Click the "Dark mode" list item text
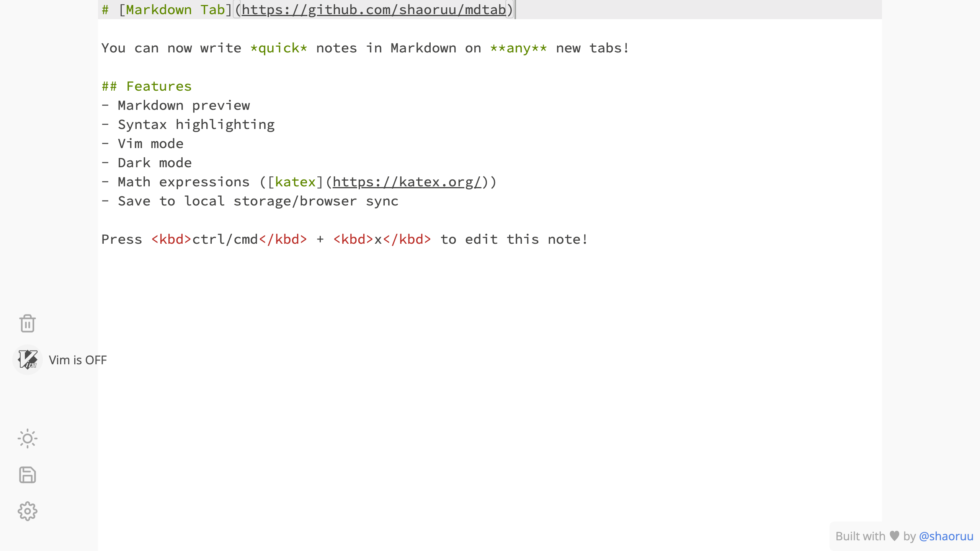The width and height of the screenshot is (980, 551). 155,163
